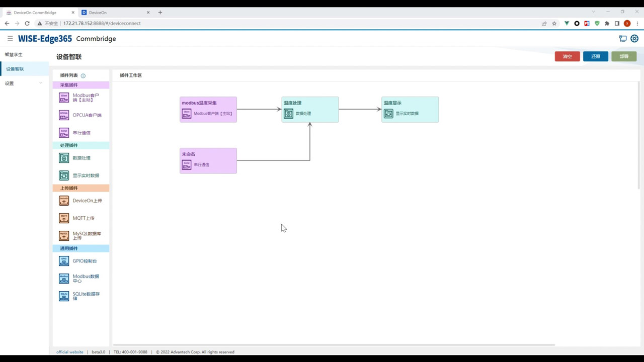This screenshot has height=362, width=644.
Task: Close the DeviceOn CommBridge browser tab
Action: 72,13
